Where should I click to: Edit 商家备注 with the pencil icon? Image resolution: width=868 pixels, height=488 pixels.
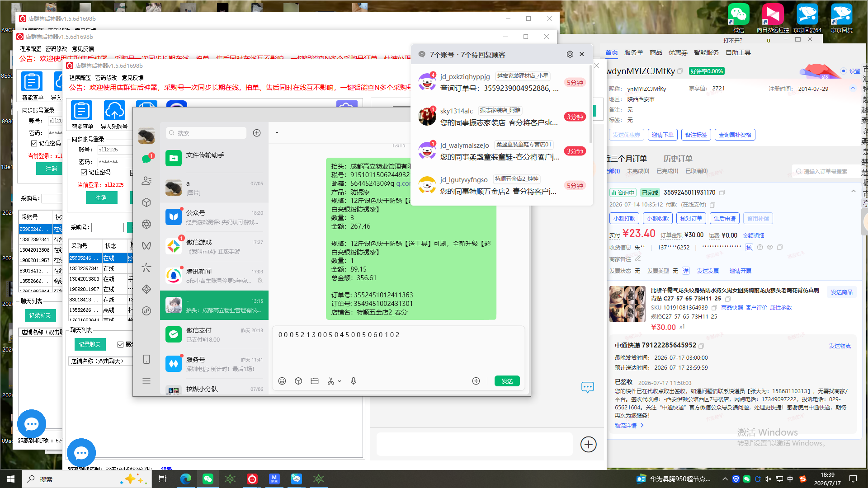[x=638, y=258]
